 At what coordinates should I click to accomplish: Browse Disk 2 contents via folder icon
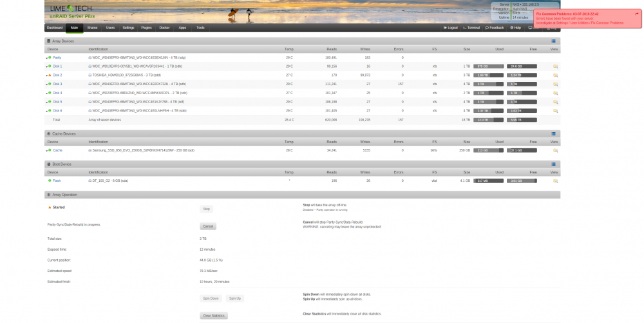point(555,75)
